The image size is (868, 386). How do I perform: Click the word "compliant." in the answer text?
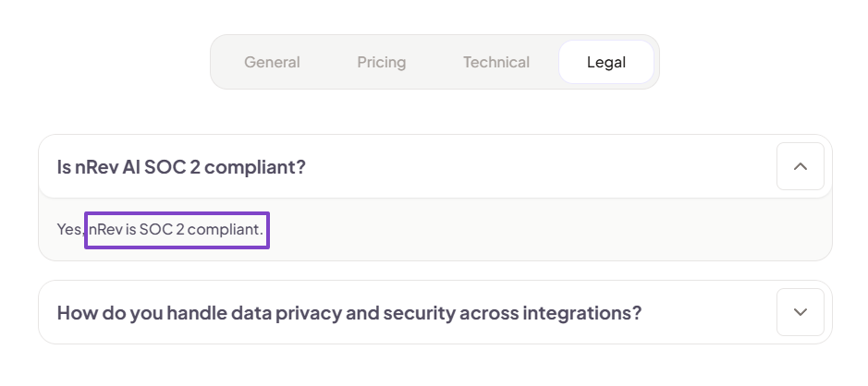coord(225,229)
